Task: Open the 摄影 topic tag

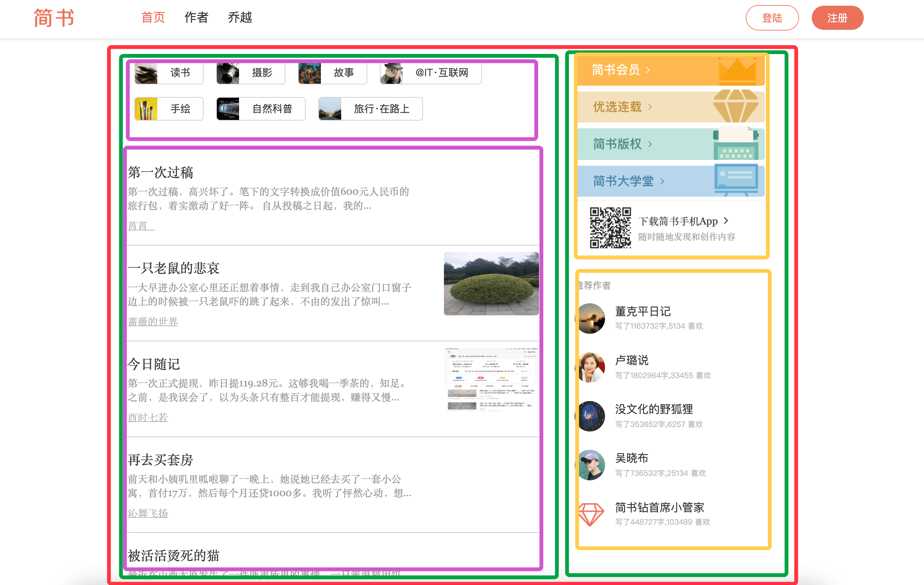Action: coord(251,73)
